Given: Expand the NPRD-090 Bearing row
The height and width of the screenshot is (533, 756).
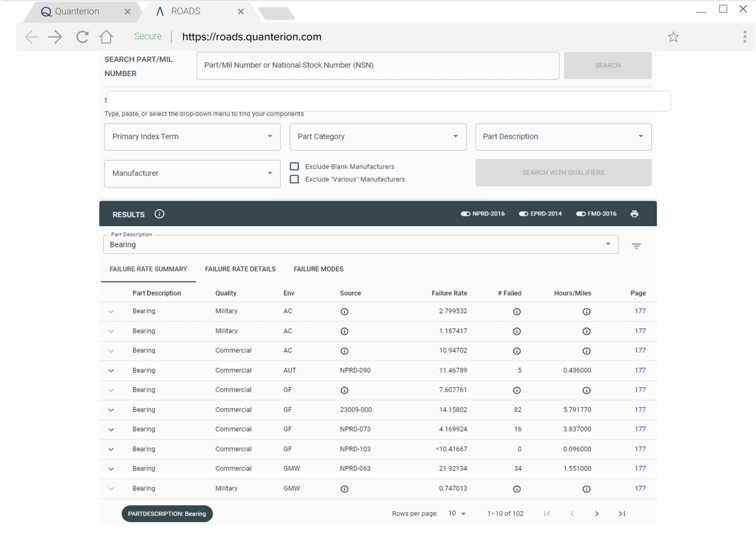Looking at the screenshot, I should [x=111, y=370].
